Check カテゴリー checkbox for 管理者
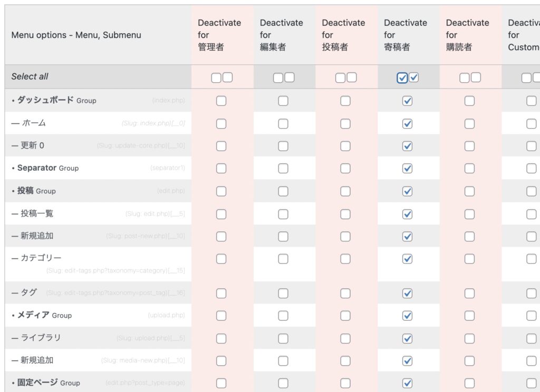This screenshot has width=540, height=392. tap(221, 259)
